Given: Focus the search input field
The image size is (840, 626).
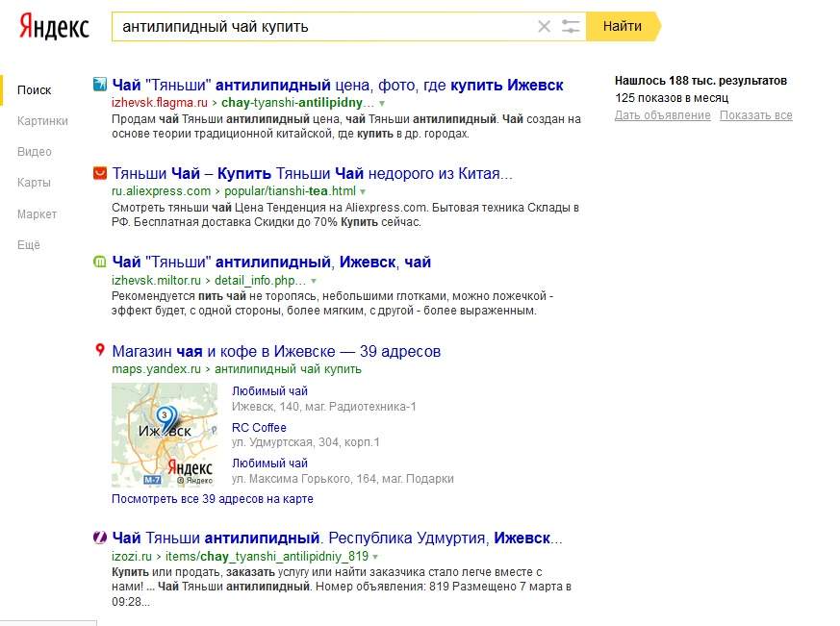Looking at the screenshot, I should click(324, 26).
